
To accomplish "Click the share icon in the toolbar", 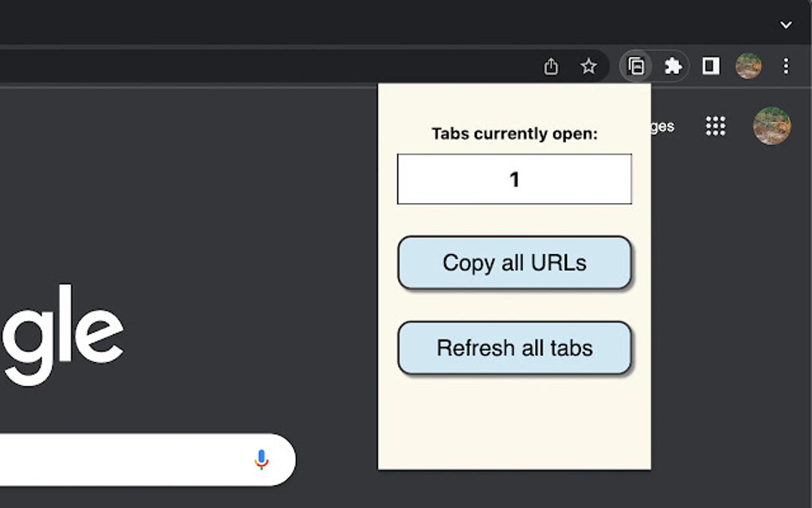I will pos(551,67).
